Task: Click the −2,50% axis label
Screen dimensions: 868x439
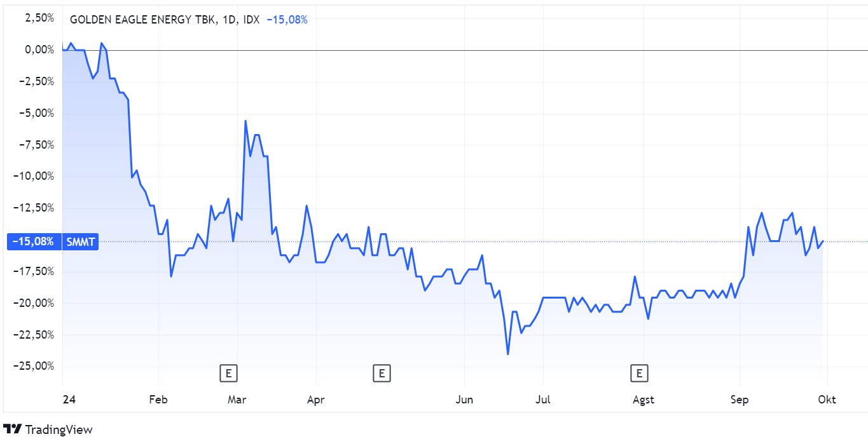Action: 36,81
